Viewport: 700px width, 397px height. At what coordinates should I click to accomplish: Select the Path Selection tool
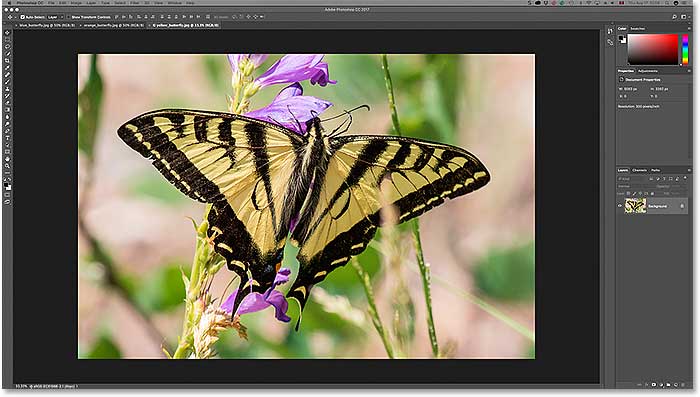7,145
